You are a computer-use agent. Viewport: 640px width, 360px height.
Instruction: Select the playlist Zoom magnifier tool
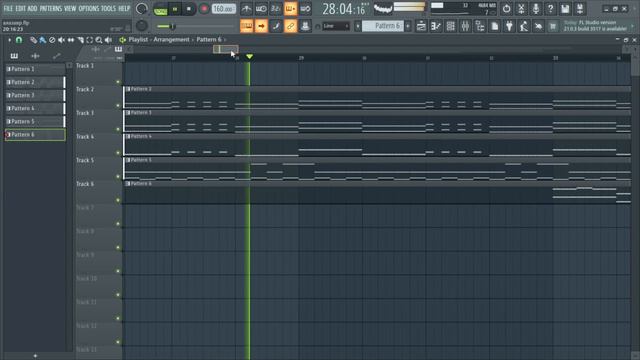[99, 40]
